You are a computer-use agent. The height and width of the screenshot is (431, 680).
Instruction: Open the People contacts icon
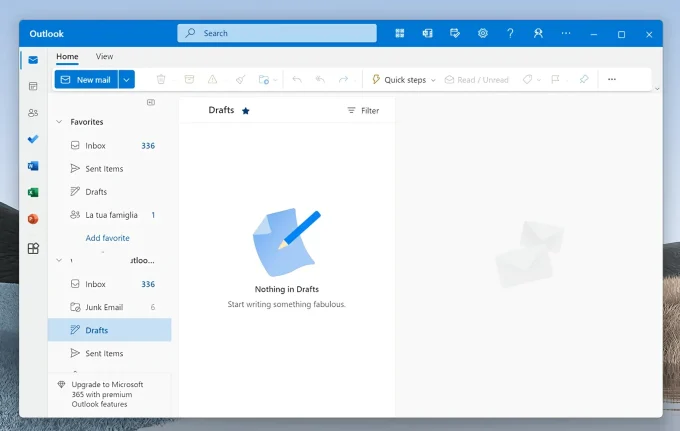[x=33, y=113]
